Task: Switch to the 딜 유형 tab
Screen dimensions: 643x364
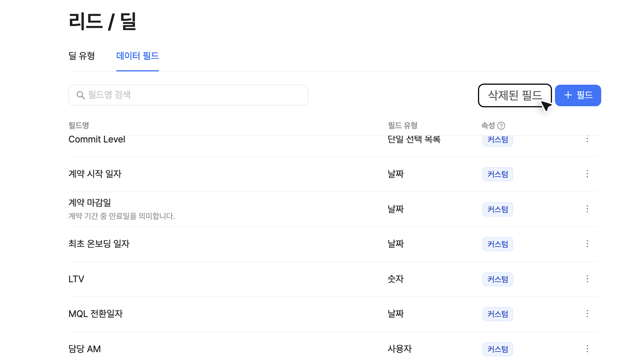Action: tap(81, 56)
